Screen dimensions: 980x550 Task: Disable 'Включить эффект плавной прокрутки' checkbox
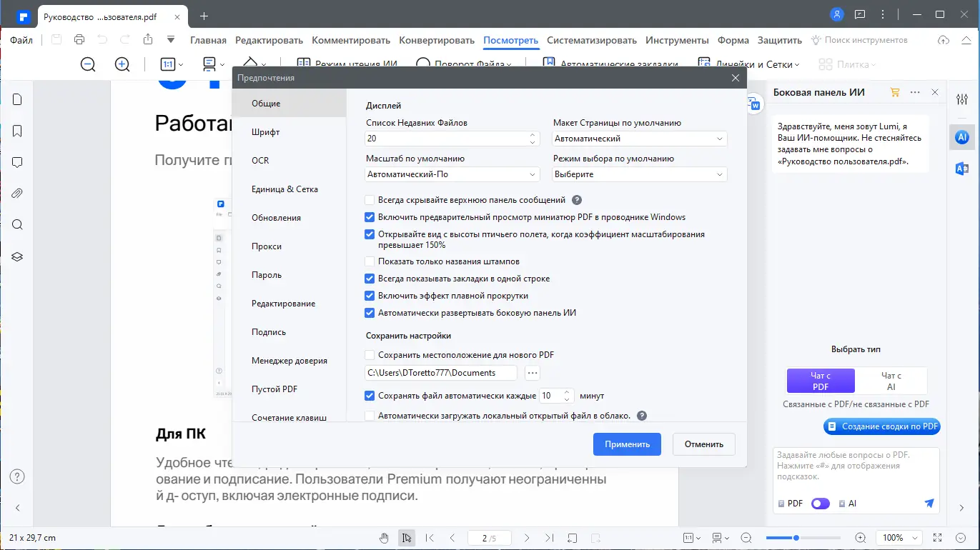(x=369, y=296)
